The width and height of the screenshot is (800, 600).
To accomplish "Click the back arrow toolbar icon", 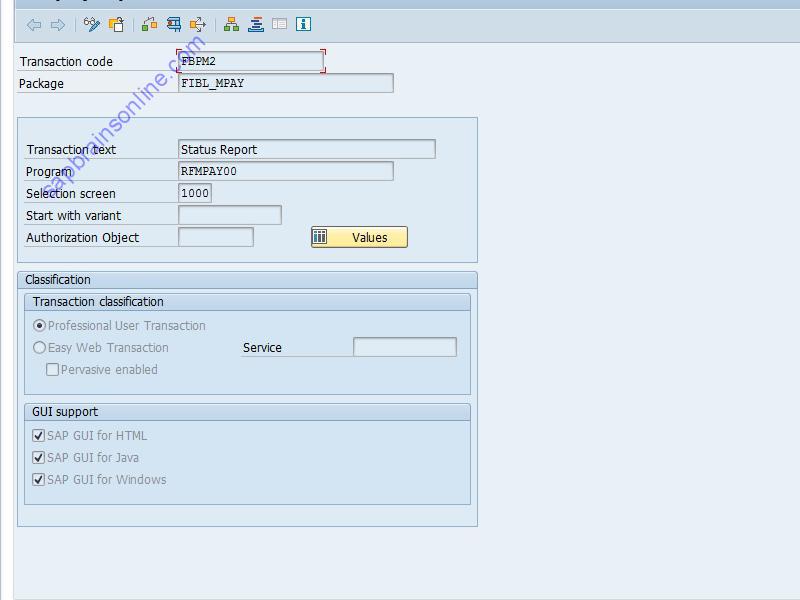I will click(34, 24).
